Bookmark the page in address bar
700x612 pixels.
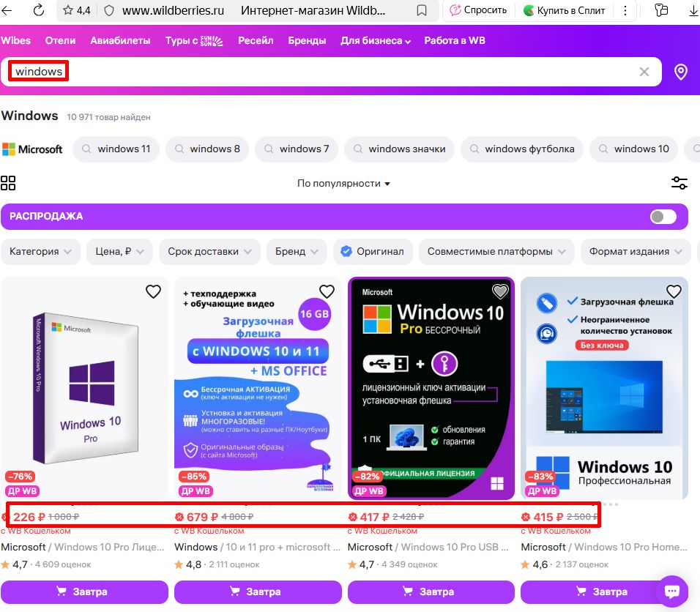(x=422, y=10)
